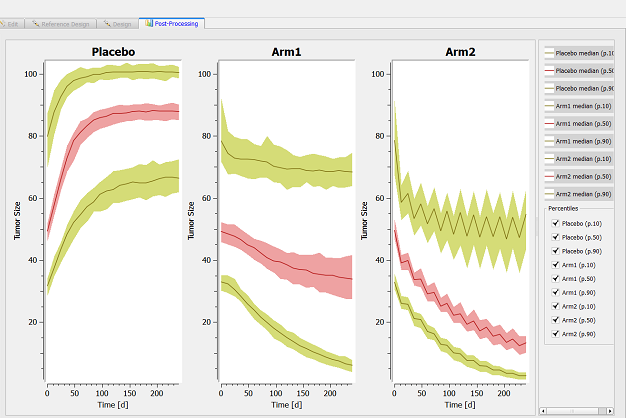Click the Arm2 chart title
Viewport: 626px width, 418px height.
[x=462, y=50]
